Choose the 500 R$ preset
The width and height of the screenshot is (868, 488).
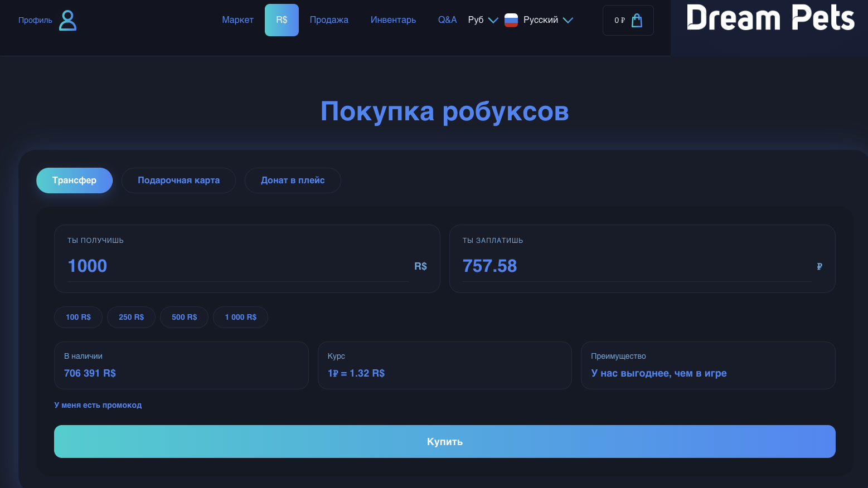[x=184, y=317]
